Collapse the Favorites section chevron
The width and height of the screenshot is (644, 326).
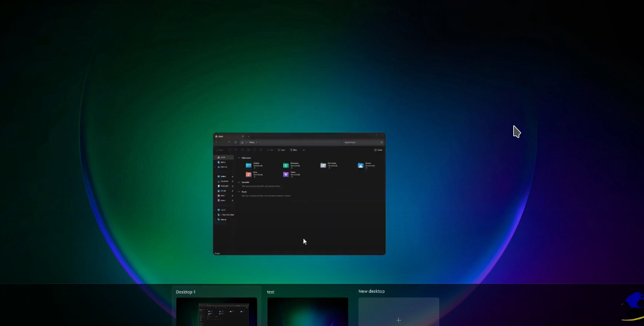[239, 182]
